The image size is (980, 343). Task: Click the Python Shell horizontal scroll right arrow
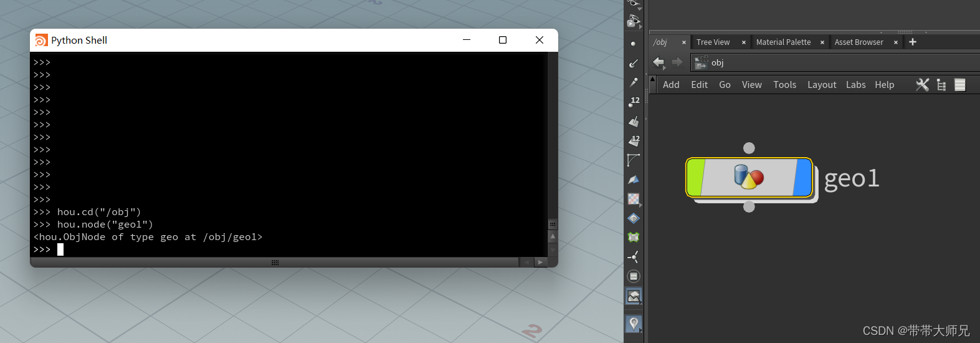point(540,263)
